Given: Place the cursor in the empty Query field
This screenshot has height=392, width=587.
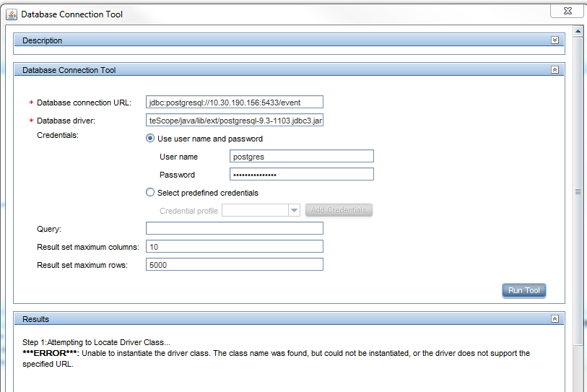Looking at the screenshot, I should click(234, 229).
